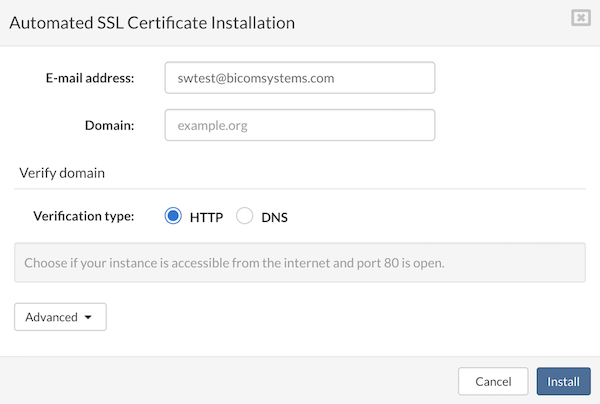
Task: Select the HTTP verification radio button
Action: (173, 216)
